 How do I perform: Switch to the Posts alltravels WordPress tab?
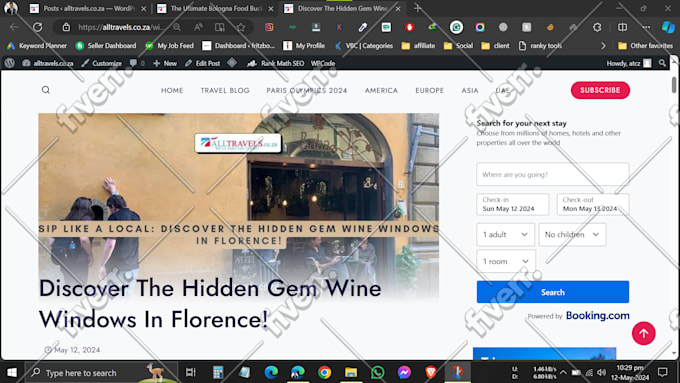(x=88, y=8)
